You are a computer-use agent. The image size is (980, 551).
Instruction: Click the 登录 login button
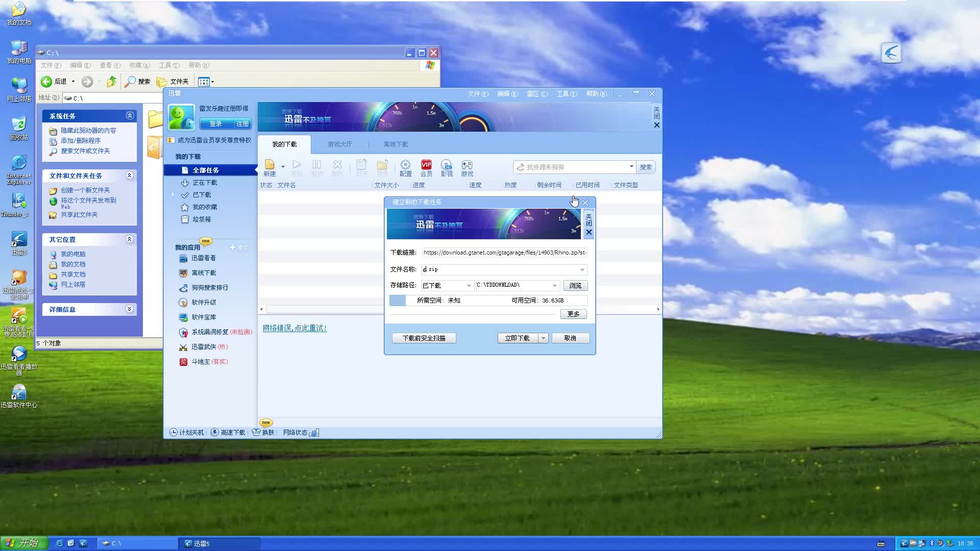pyautogui.click(x=216, y=124)
